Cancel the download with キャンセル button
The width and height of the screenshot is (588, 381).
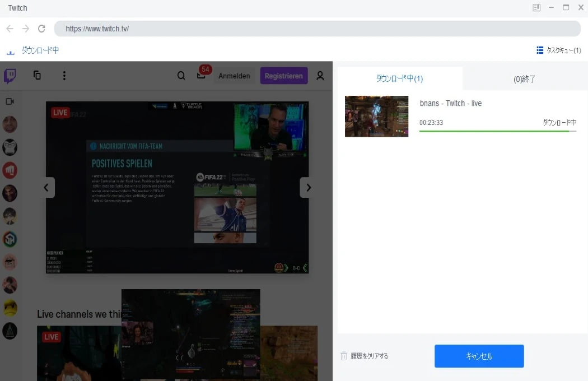479,356
